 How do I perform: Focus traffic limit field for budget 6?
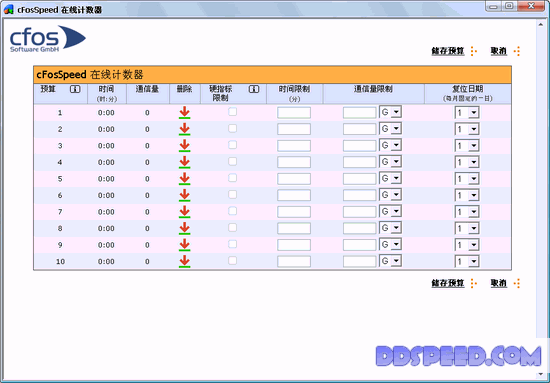[360, 195]
